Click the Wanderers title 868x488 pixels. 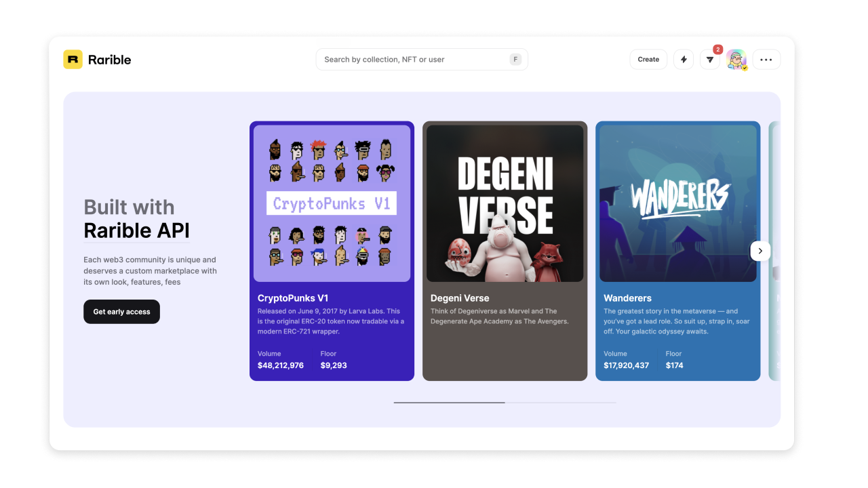pyautogui.click(x=627, y=298)
